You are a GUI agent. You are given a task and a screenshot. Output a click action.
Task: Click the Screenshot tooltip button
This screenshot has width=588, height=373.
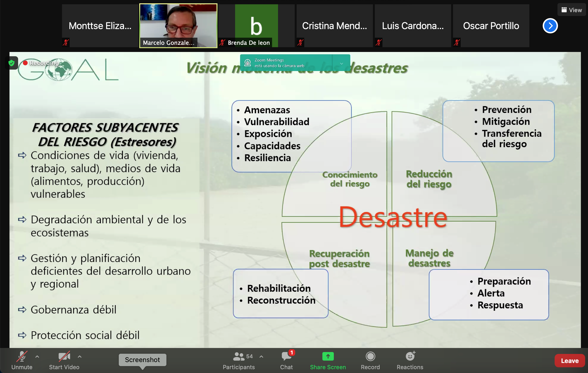[x=142, y=360]
